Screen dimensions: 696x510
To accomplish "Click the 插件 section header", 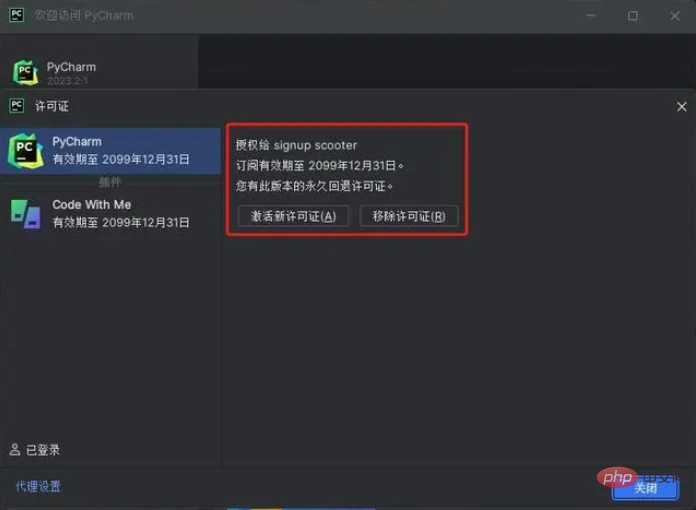I will point(110,182).
